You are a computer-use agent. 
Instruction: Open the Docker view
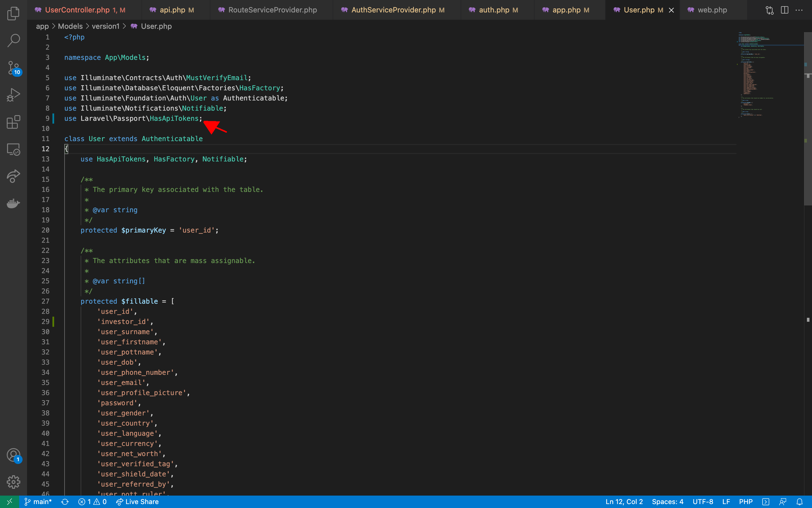coord(14,203)
